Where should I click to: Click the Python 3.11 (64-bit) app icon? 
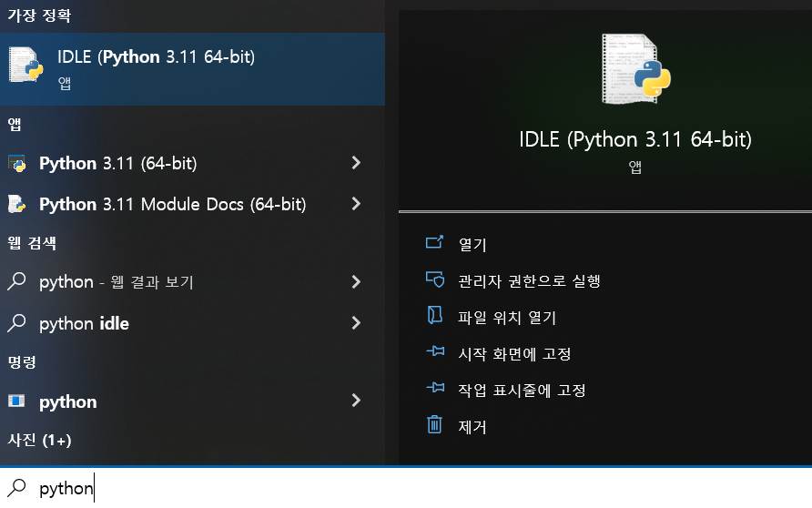coord(17,163)
